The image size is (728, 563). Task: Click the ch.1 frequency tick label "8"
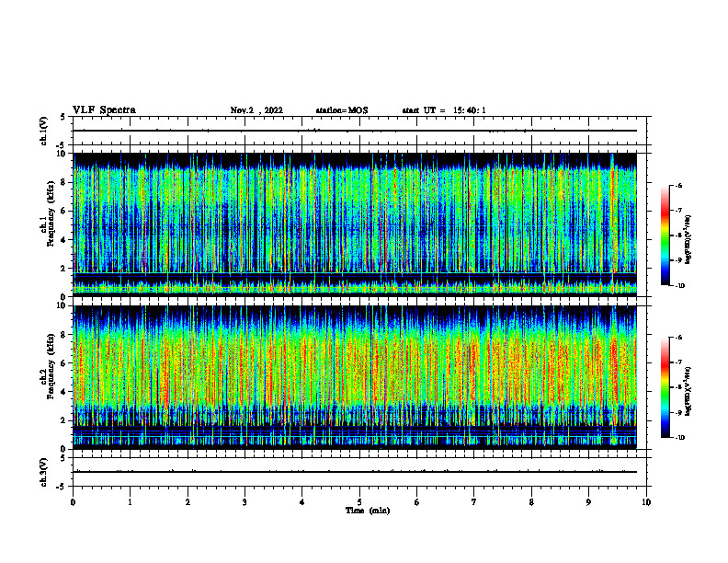coord(63,182)
